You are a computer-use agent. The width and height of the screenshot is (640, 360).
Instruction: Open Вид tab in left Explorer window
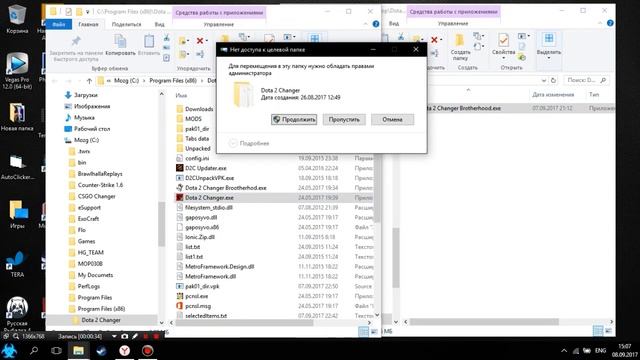click(x=160, y=24)
